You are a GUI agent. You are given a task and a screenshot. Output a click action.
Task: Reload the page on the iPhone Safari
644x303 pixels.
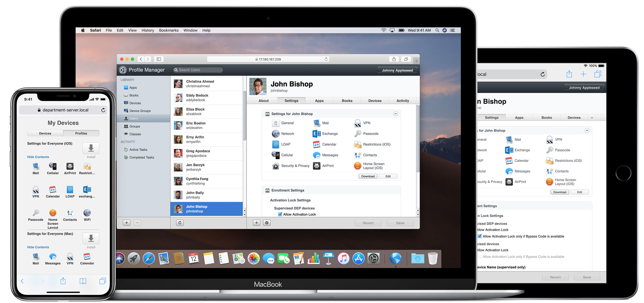[x=103, y=110]
